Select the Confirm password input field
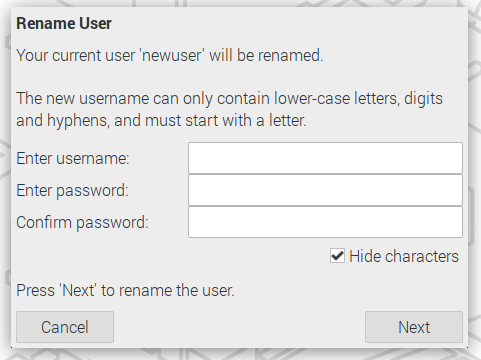 point(325,222)
